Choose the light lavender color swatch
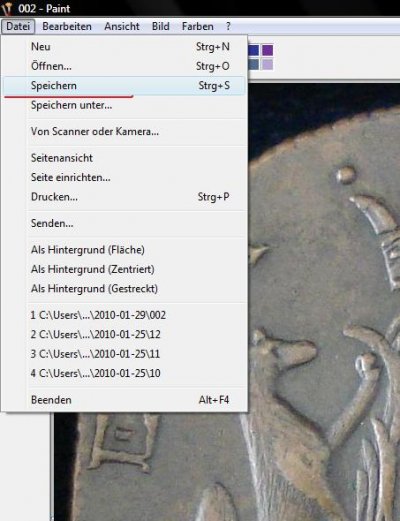The height and width of the screenshot is (521, 400). (267, 64)
